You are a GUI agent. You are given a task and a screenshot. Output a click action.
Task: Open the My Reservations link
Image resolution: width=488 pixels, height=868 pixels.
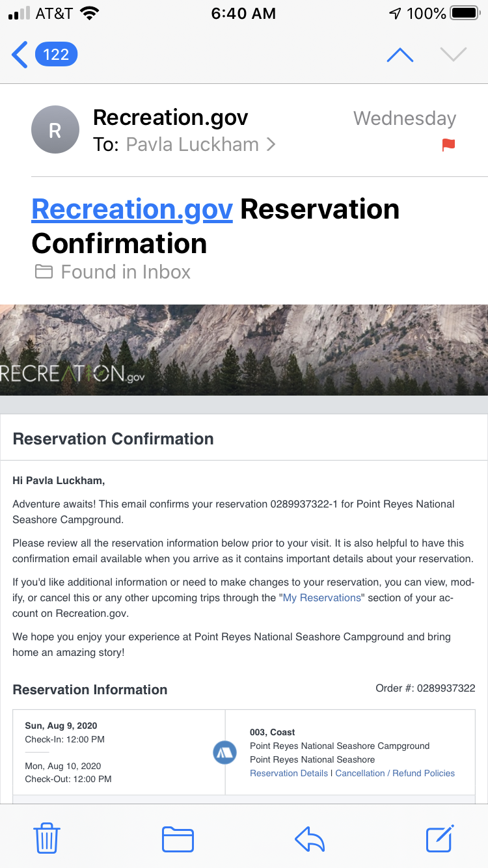coord(321,597)
